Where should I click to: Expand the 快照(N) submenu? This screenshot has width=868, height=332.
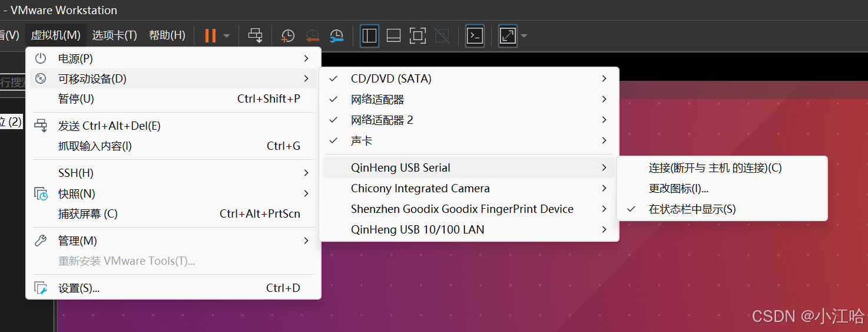click(306, 193)
